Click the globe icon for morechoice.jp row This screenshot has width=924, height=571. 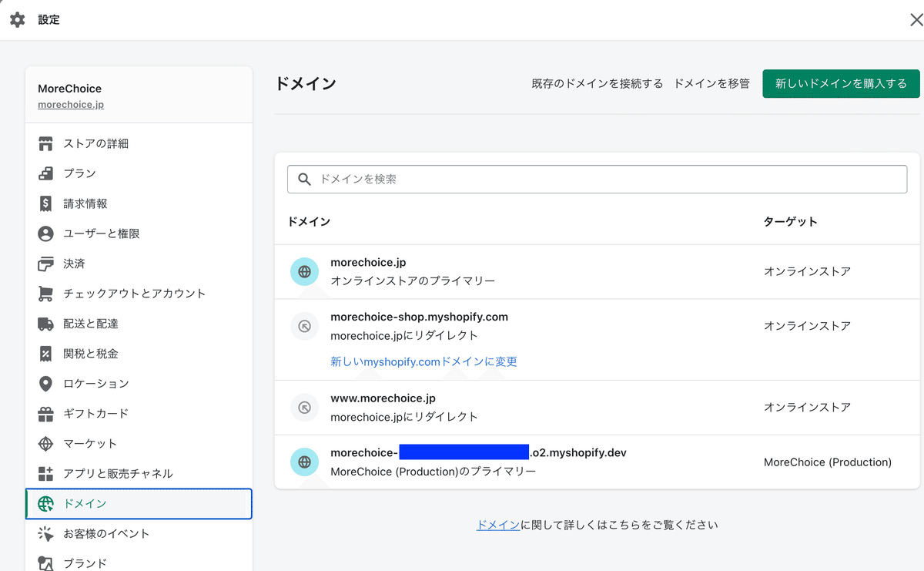coord(304,271)
